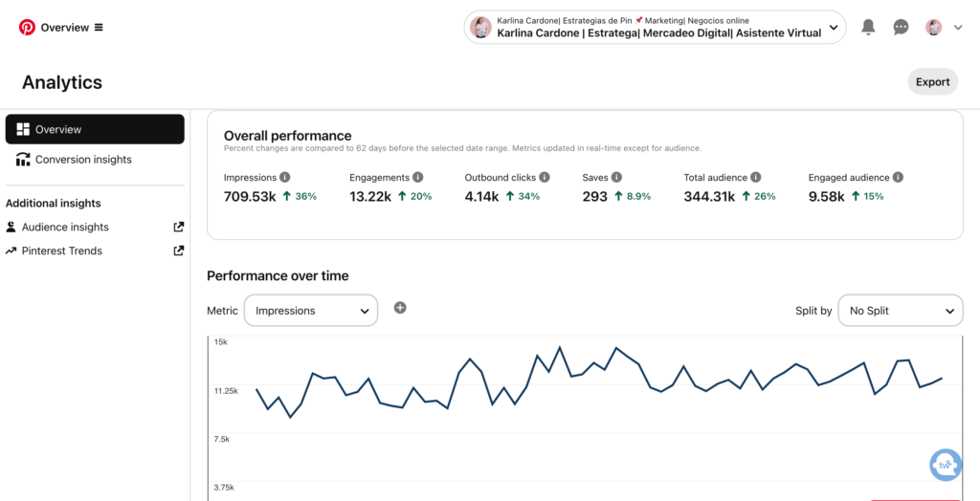Show info for Total audience metric
The width and height of the screenshot is (980, 501).
(755, 178)
